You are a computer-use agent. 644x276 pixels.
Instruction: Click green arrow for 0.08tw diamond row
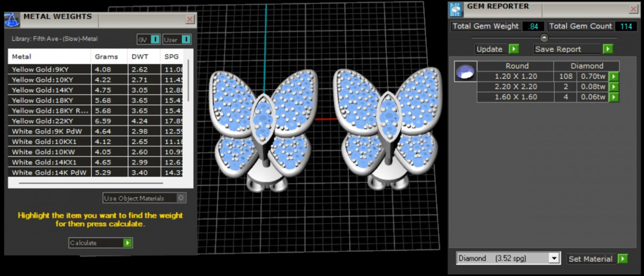click(613, 87)
